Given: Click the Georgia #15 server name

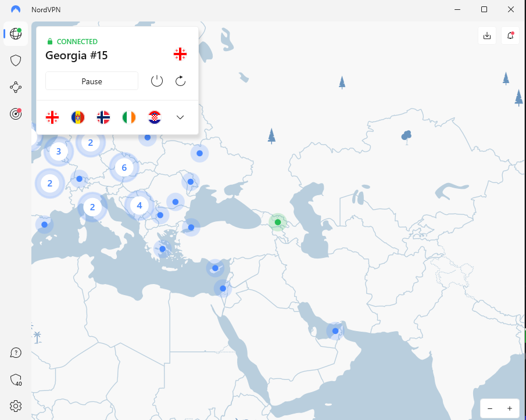Looking at the screenshot, I should (77, 55).
